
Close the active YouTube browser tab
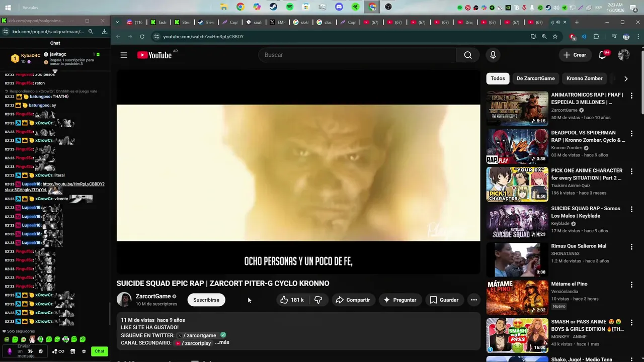(565, 22)
